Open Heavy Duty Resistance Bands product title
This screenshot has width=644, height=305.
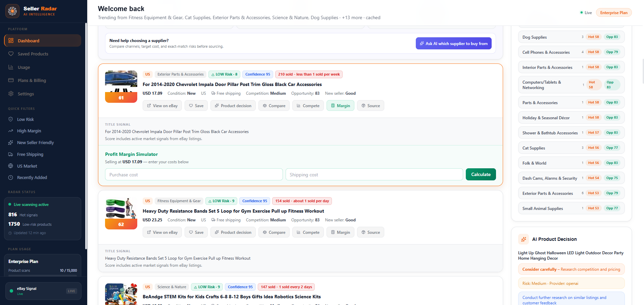233,211
